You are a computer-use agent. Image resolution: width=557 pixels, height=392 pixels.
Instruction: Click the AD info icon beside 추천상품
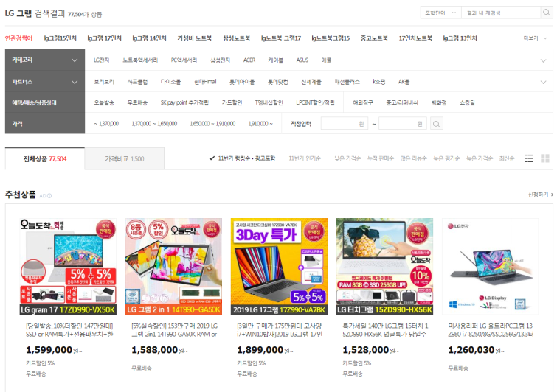49,196
